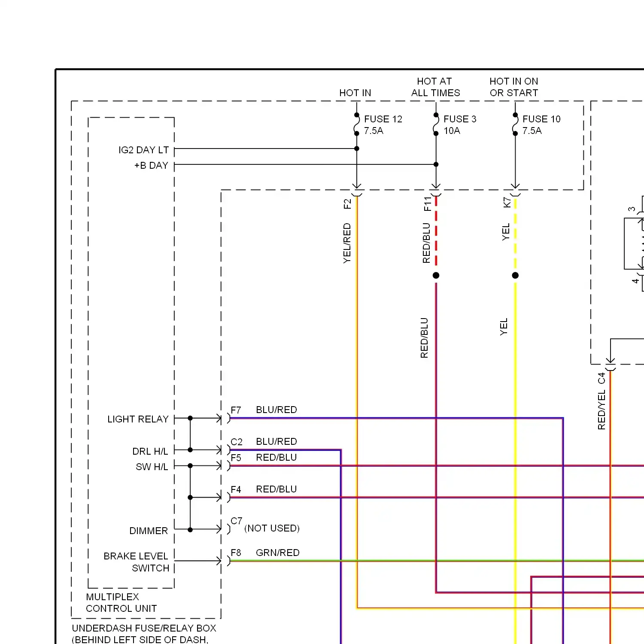Click connector pin label F5

pyautogui.click(x=236, y=458)
